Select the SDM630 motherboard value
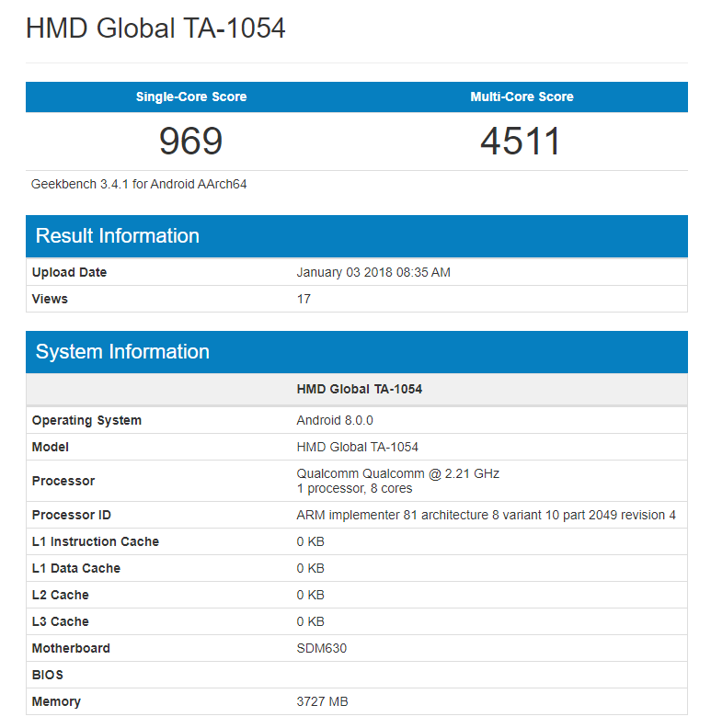The width and height of the screenshot is (711, 728). pos(322,648)
